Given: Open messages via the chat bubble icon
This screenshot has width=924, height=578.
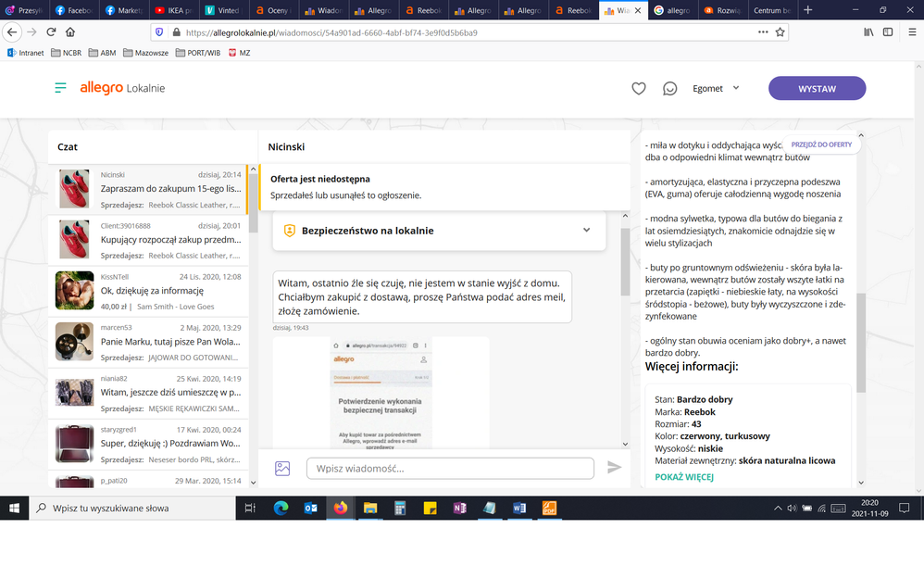Looking at the screenshot, I should point(669,89).
